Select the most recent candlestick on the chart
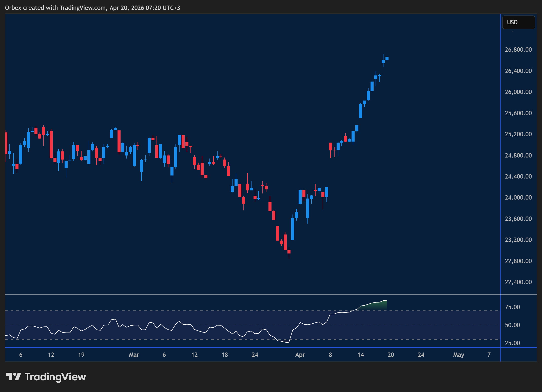542x392 pixels. 387,59
